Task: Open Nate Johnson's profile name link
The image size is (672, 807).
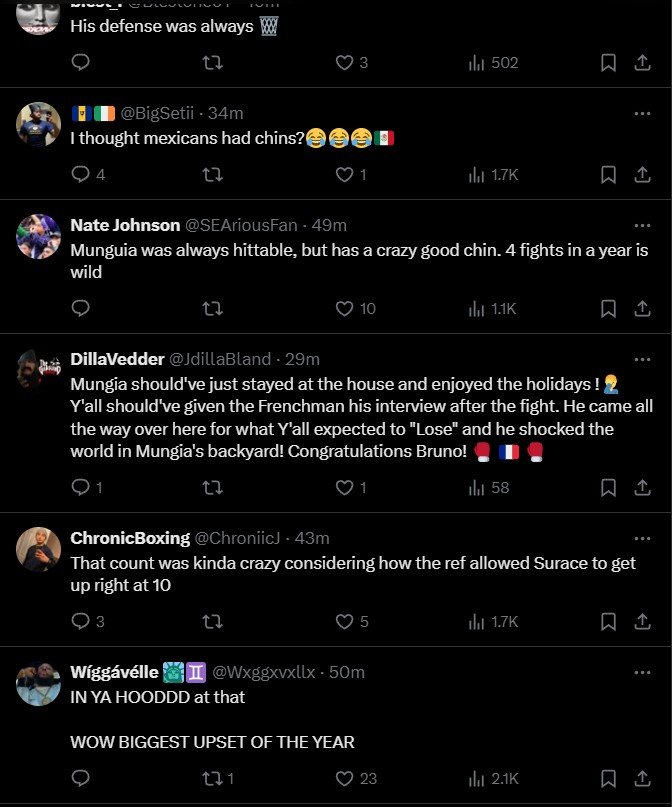Action: pos(125,225)
